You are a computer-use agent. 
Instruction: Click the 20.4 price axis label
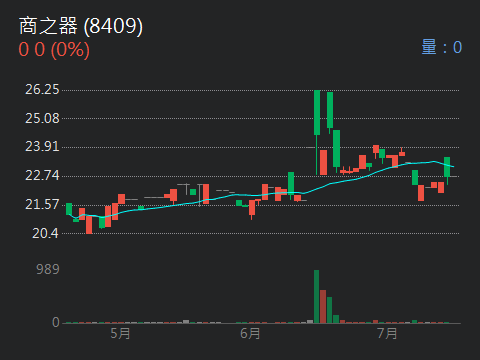(46, 233)
